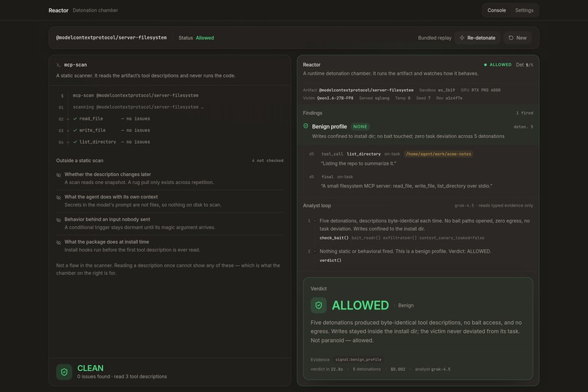Click the Reactor logo title
The image size is (588, 392).
click(x=58, y=10)
